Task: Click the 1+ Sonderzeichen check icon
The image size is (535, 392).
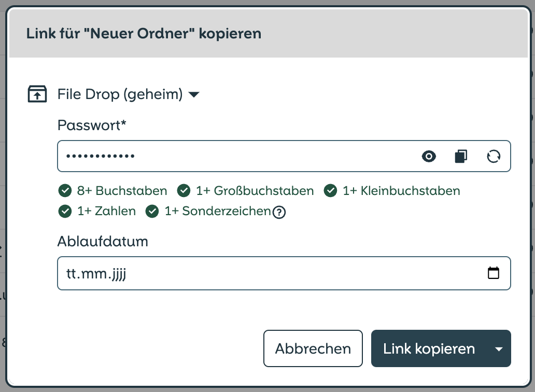Action: click(x=152, y=211)
